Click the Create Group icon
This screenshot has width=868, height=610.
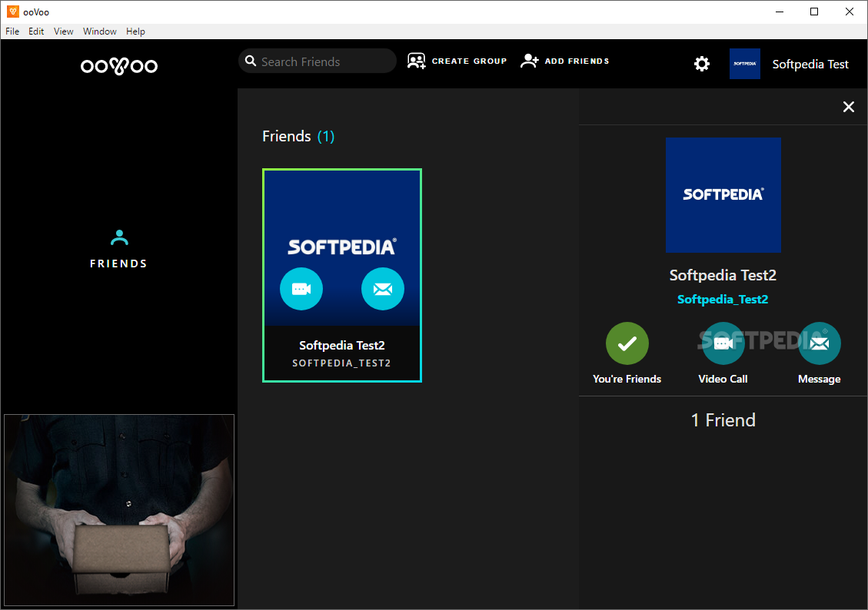pyautogui.click(x=416, y=61)
